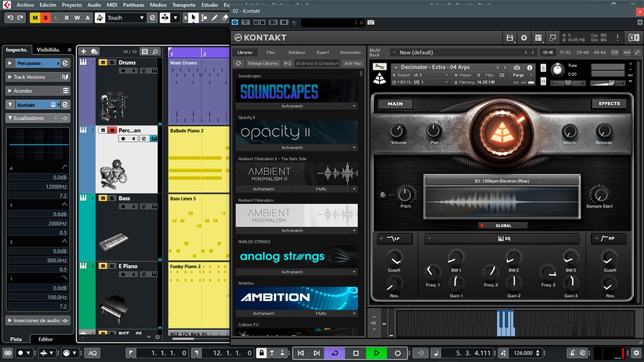Click the Tune knob in instrument header
This screenshot has height=362, width=644.
[558, 69]
